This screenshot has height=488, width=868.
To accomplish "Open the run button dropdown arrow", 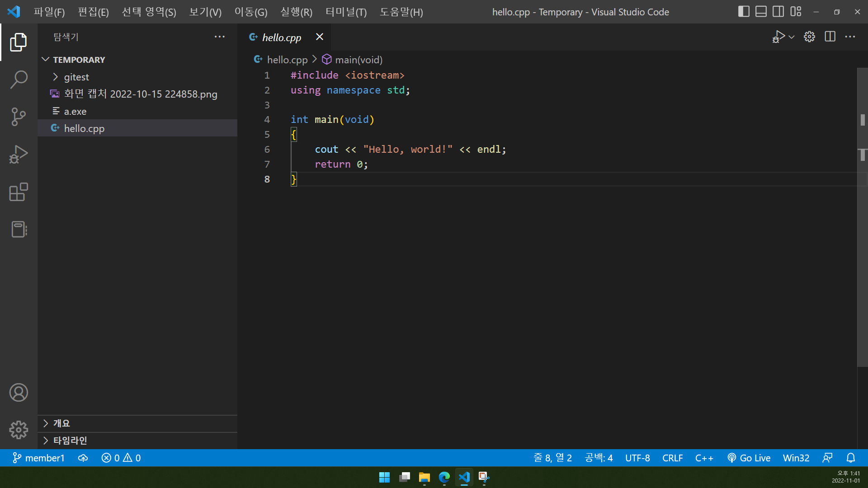I will 792,37.
